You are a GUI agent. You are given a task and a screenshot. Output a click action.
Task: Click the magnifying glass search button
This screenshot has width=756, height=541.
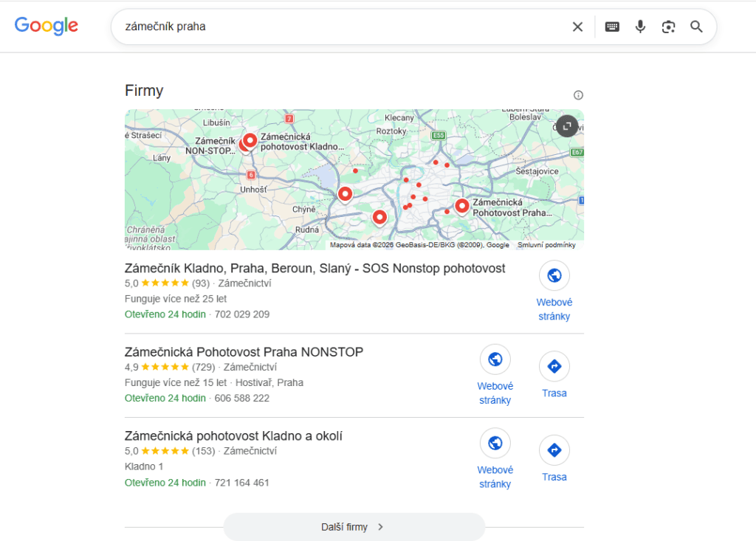[x=695, y=27]
